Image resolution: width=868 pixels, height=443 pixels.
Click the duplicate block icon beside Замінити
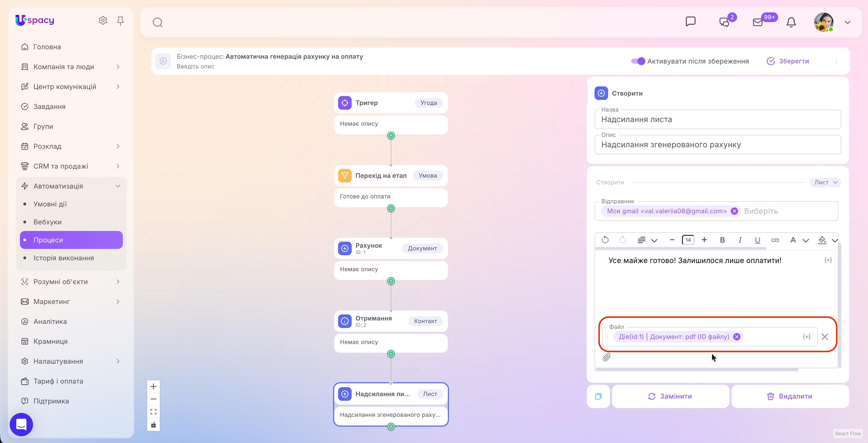pos(598,396)
